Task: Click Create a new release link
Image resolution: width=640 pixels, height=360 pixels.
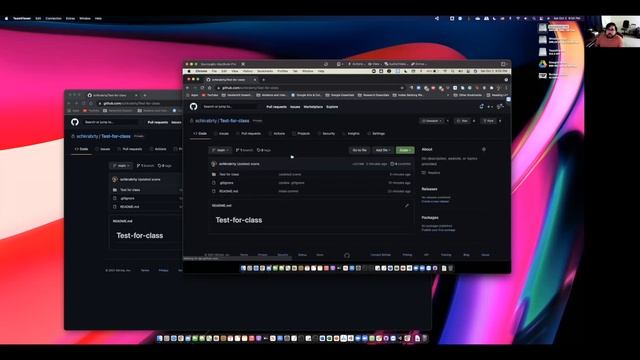Action: click(435, 201)
